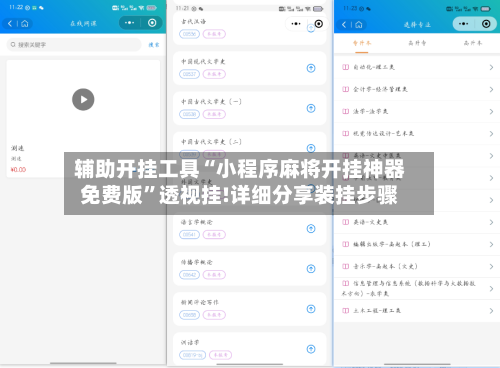The image size is (500, 368).
Task: Click code tag 00536 under 古代汉语
Action: point(189,34)
